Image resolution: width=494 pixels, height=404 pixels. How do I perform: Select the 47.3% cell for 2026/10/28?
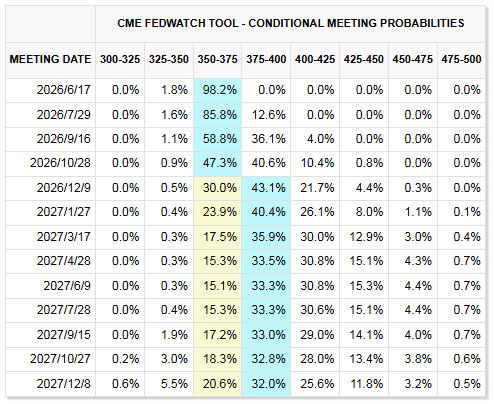217,163
